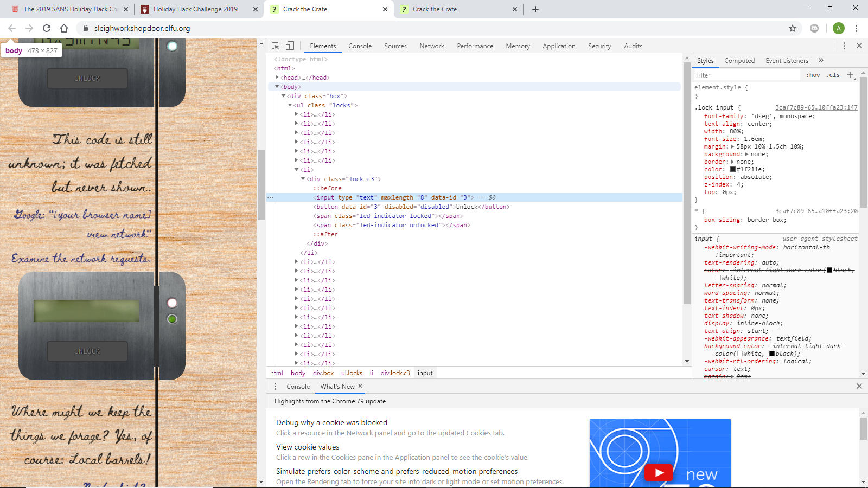
Task: Collapse the div class lock c3 node
Action: [x=303, y=179]
